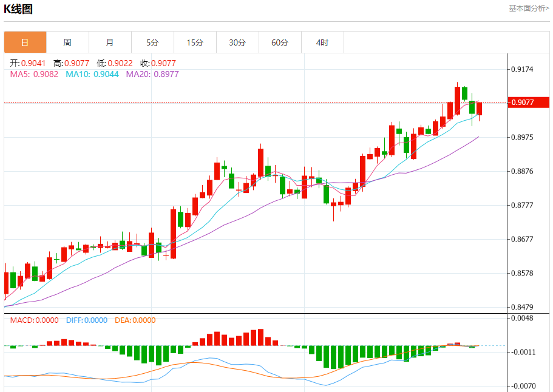
Task: Click the DIFF value label
Action: [x=87, y=320]
